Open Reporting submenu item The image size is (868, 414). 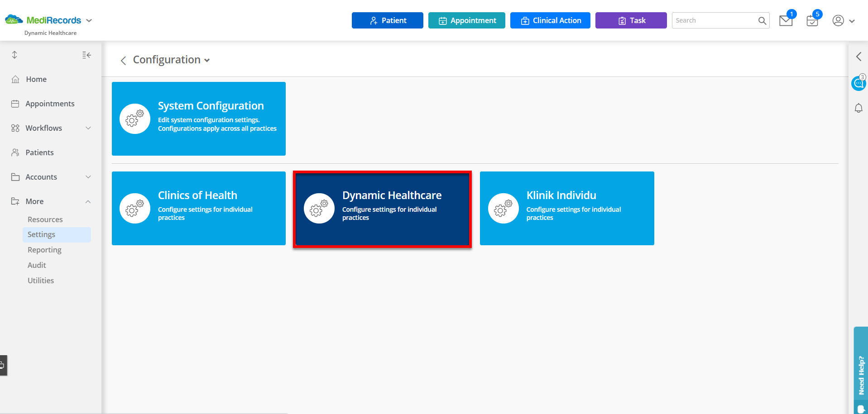pyautogui.click(x=44, y=250)
